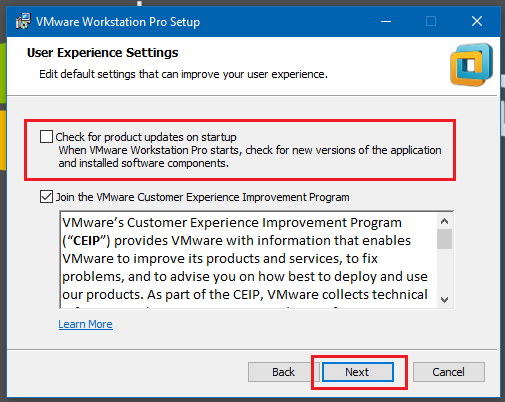Click the CEIP description scrollbar thumb
Viewport: 505px width, 402px height.
(444, 239)
